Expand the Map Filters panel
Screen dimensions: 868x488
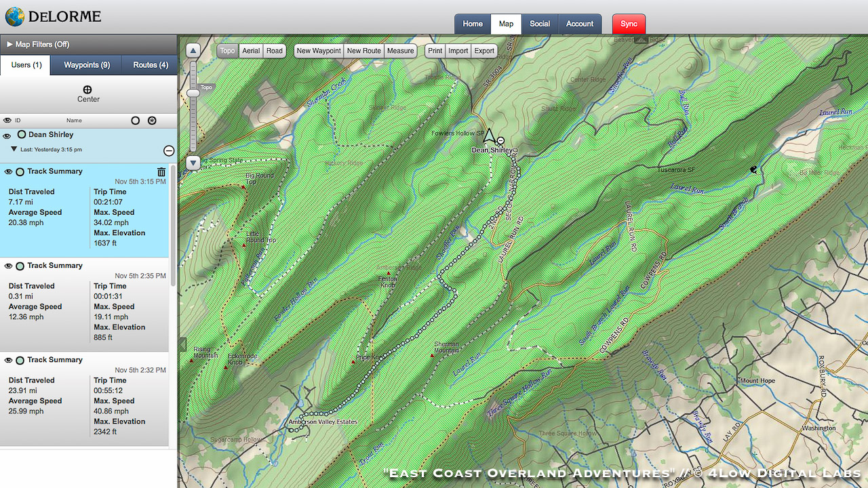(x=8, y=45)
